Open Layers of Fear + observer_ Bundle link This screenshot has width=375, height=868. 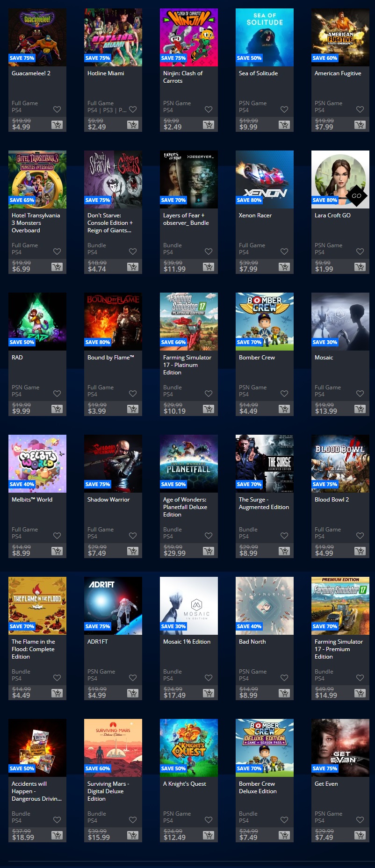click(186, 219)
